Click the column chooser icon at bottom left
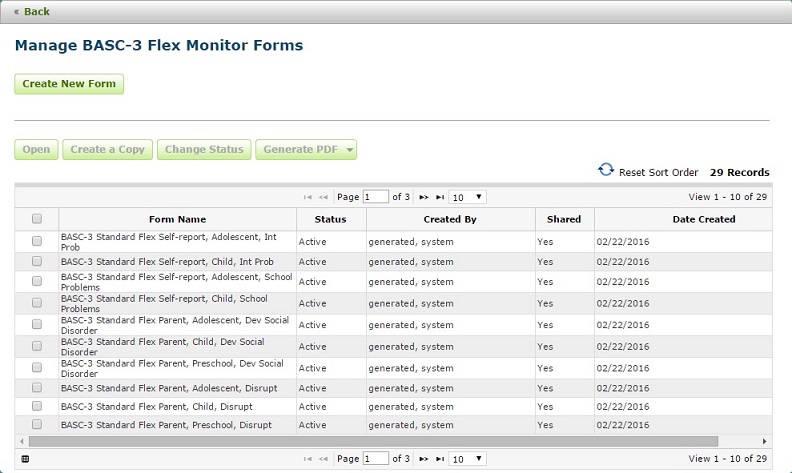 (25, 459)
